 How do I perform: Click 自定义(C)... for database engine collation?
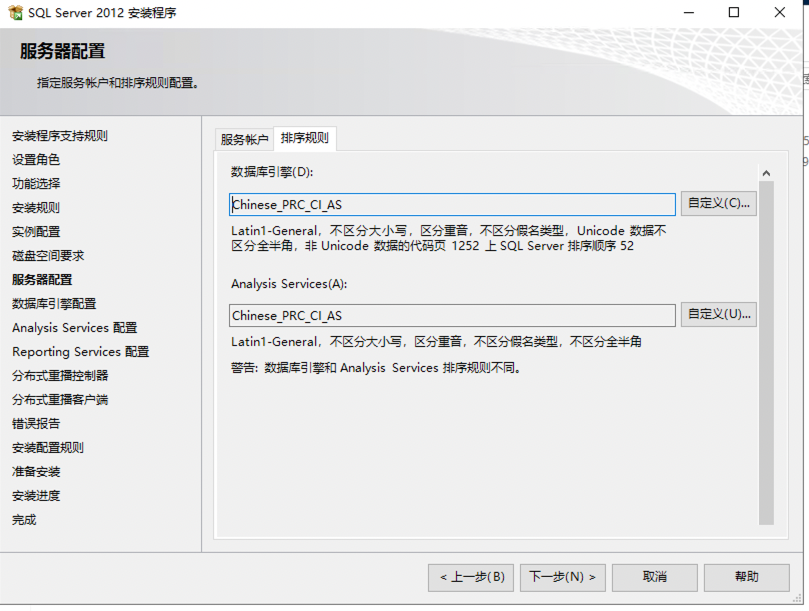[x=718, y=204]
